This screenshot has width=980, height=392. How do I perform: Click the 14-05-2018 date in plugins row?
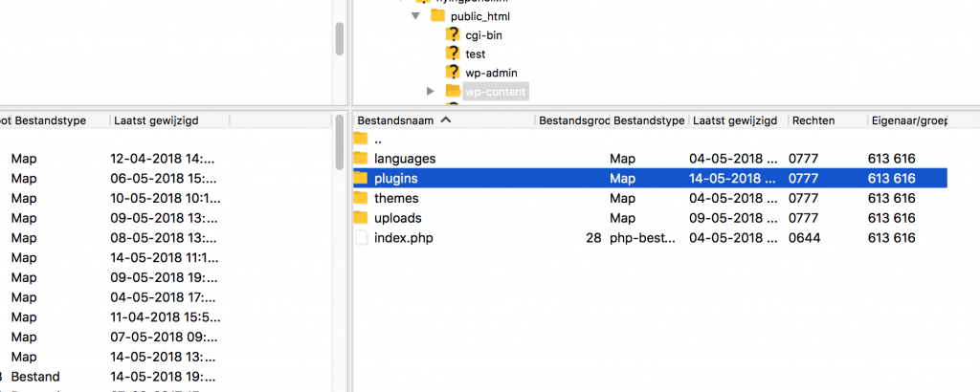point(732,179)
